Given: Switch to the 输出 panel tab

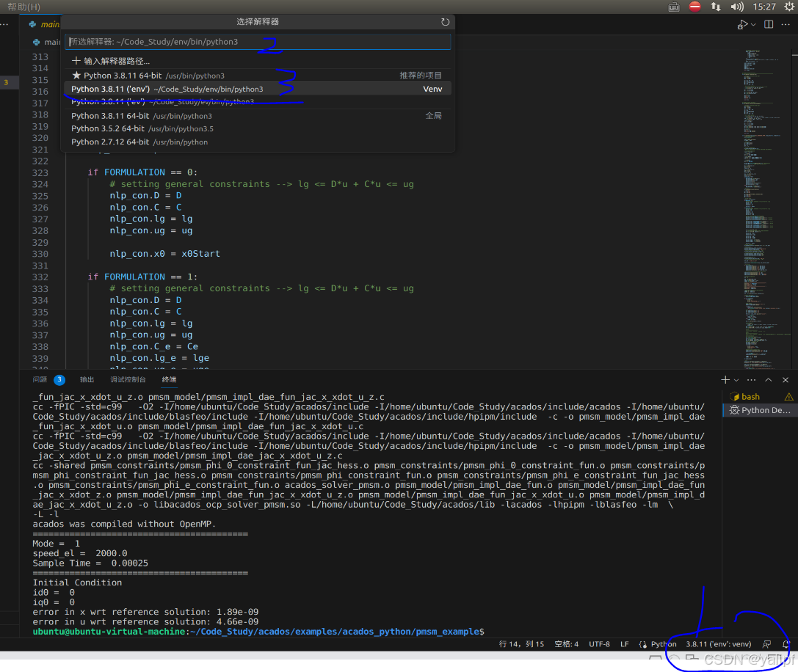Looking at the screenshot, I should pos(87,379).
